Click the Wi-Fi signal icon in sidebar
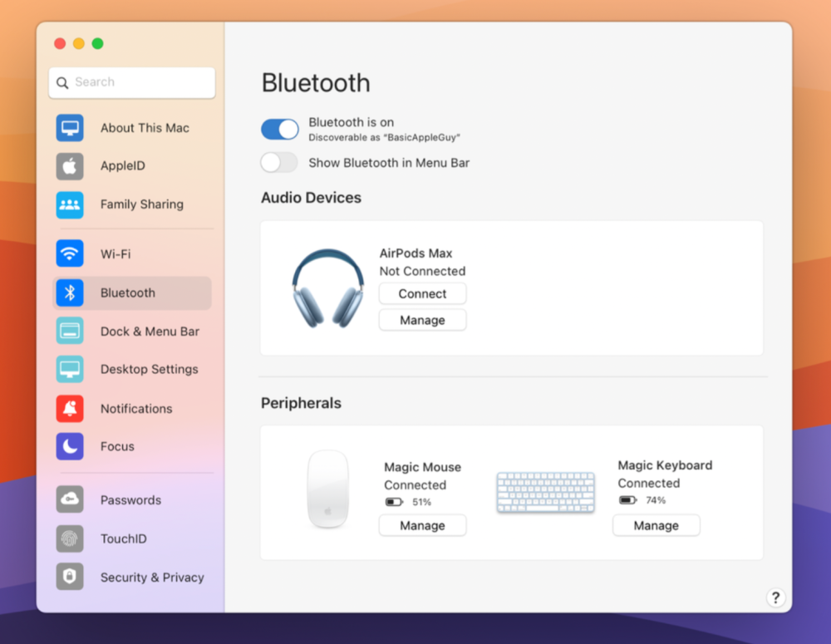The height and width of the screenshot is (644, 831). point(70,253)
